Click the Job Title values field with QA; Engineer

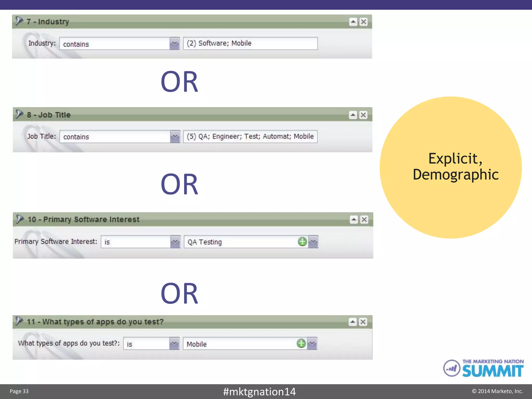tap(250, 136)
